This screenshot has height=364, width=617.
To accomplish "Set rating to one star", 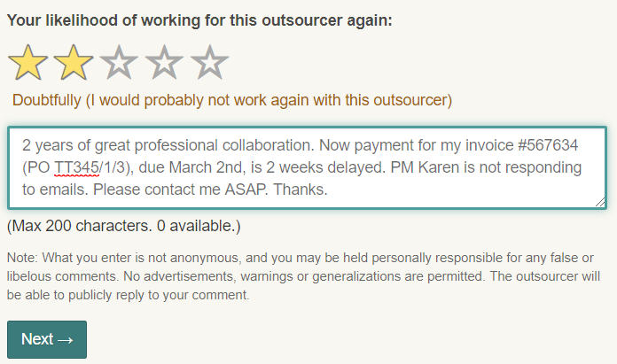I will pyautogui.click(x=28, y=63).
